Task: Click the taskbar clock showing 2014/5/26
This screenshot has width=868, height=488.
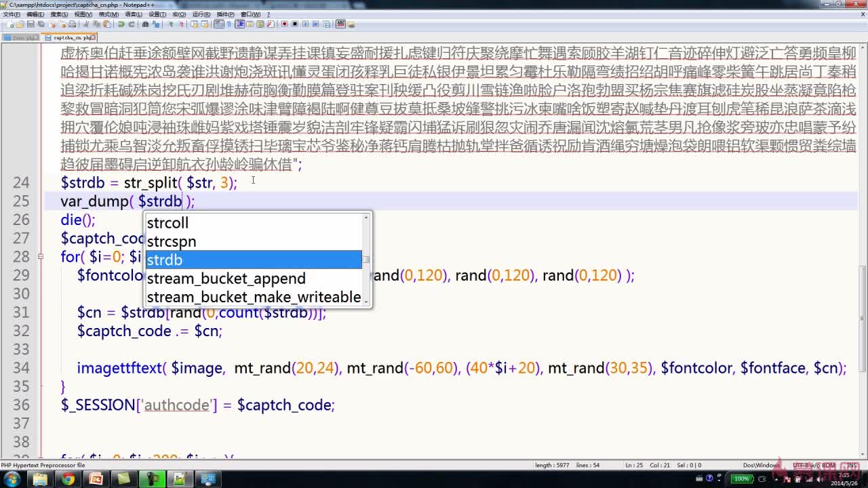Action: 843,479
